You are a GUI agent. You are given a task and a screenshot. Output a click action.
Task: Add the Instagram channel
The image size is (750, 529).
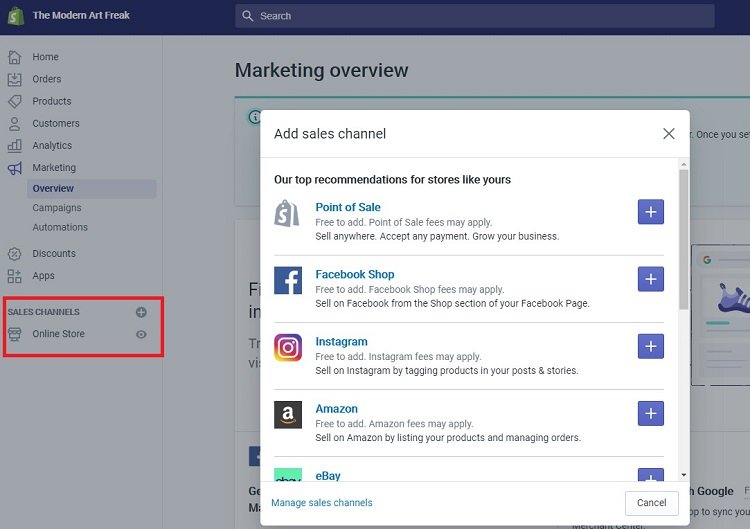tap(651, 346)
